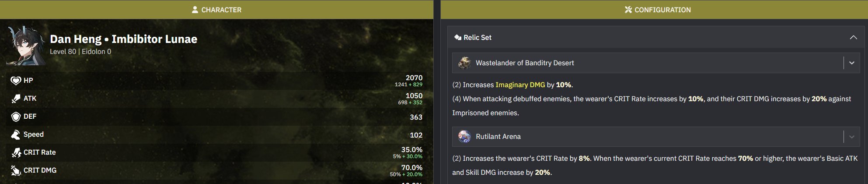Screen dimensions: 868x184
Task: Click the Wastelander of Banditry Desert relic icon
Action: 464,63
